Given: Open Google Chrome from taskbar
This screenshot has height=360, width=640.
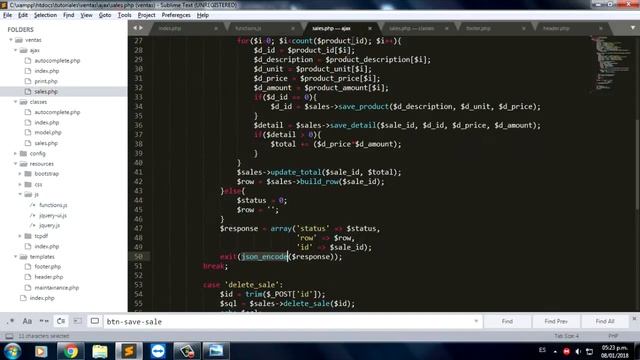Looking at the screenshot, I should (x=70, y=351).
